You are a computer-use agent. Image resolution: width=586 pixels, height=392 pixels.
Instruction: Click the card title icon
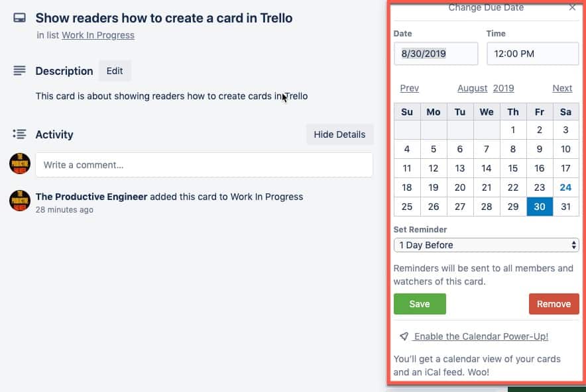click(x=19, y=17)
